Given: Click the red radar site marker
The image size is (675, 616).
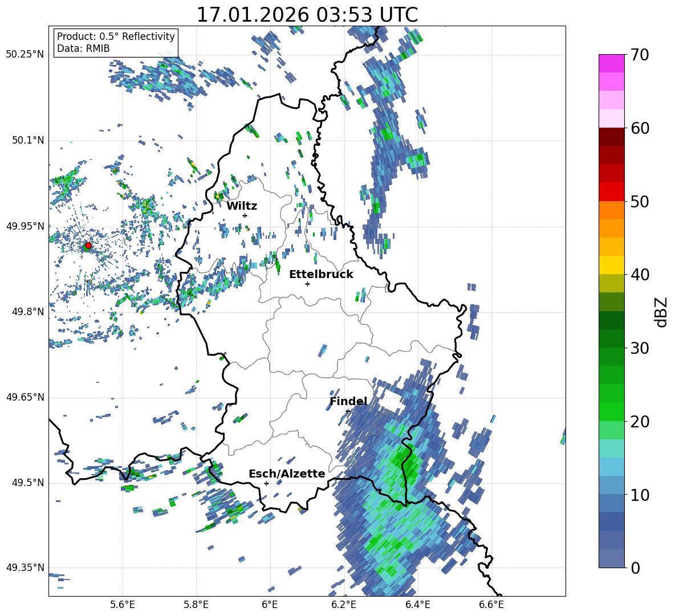Looking at the screenshot, I should pyautogui.click(x=88, y=246).
